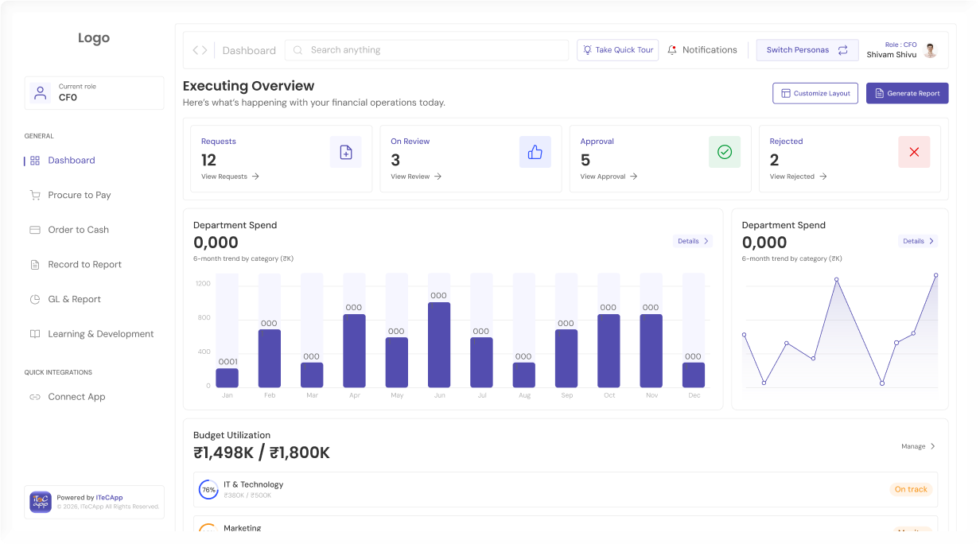Image resolution: width=980 pixels, height=544 pixels.
Task: Click the iTeCApp logo icon in the footer
Action: tap(41, 502)
